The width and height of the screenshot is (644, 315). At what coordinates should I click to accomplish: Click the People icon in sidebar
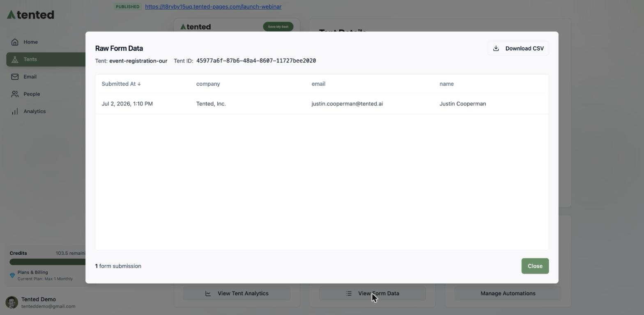15,94
